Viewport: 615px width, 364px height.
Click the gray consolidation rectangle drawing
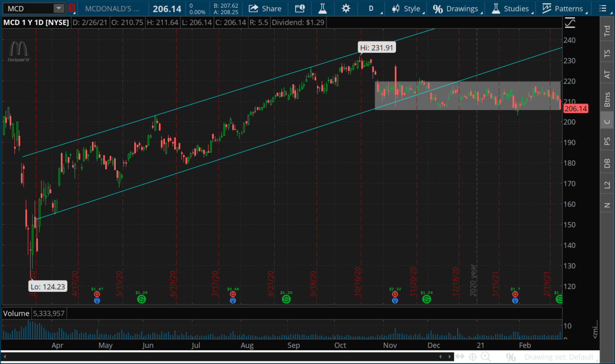(x=468, y=96)
